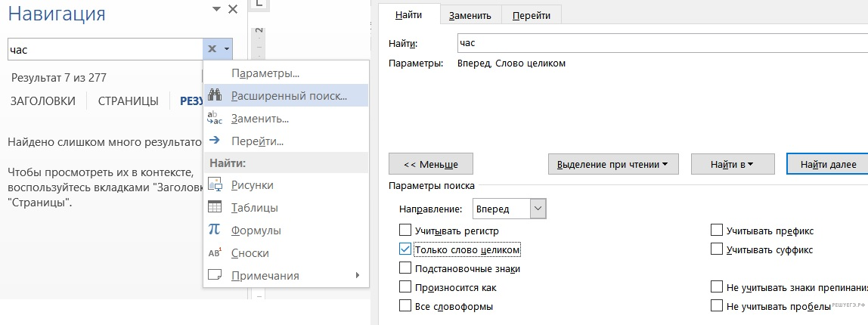The image size is (868, 325).
Task: Select the Формулы pi icon
Action: 214,231
